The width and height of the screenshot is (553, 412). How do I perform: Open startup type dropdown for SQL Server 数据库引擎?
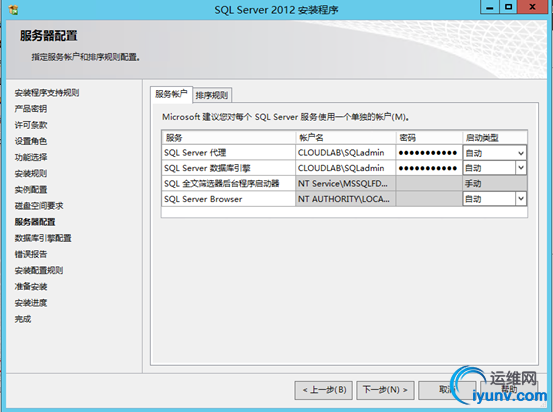pyautogui.click(x=521, y=168)
